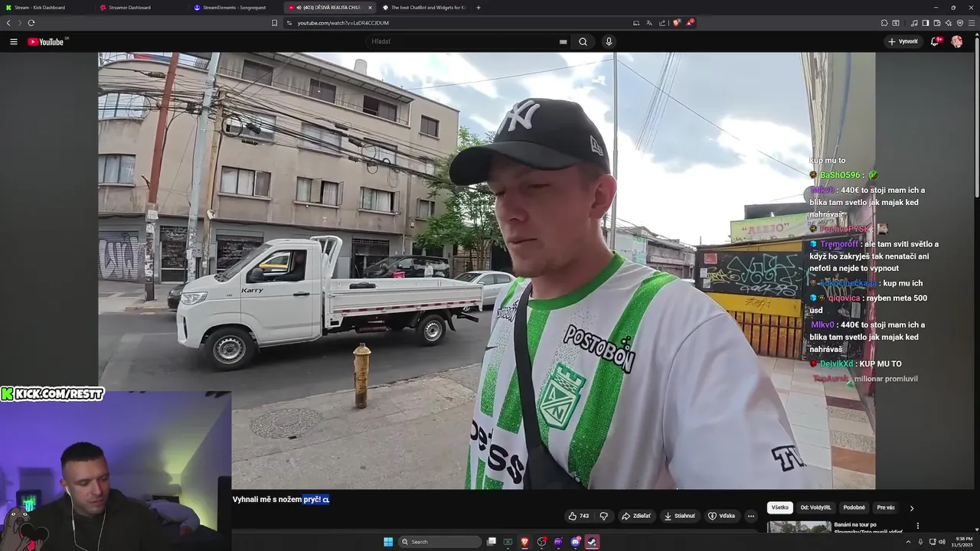Image resolution: width=980 pixels, height=551 pixels.
Task: Click the Vytvoriť create button
Action: 903,41
